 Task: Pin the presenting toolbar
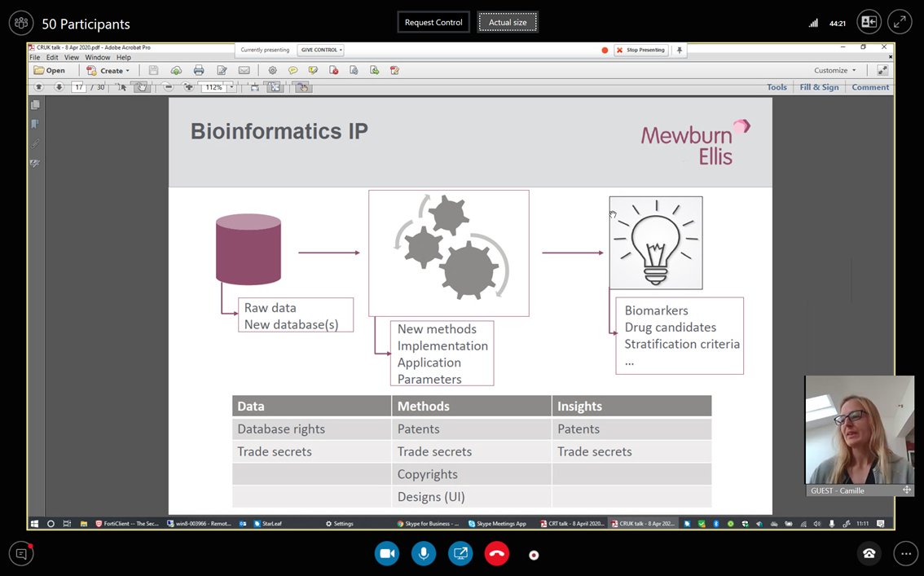point(680,50)
